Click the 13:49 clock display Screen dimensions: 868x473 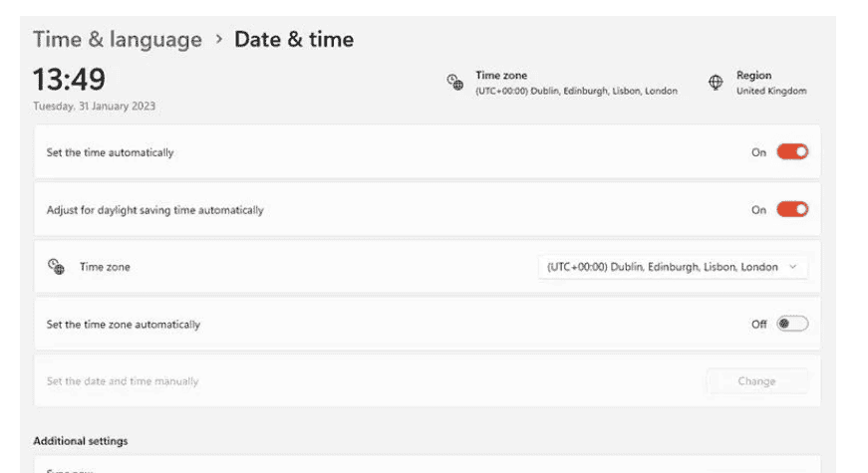click(x=69, y=79)
